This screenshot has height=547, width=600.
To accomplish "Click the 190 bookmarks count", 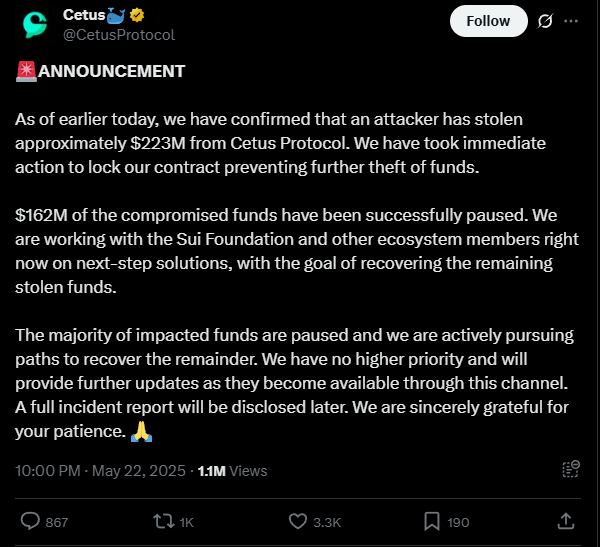I will pos(458,522).
